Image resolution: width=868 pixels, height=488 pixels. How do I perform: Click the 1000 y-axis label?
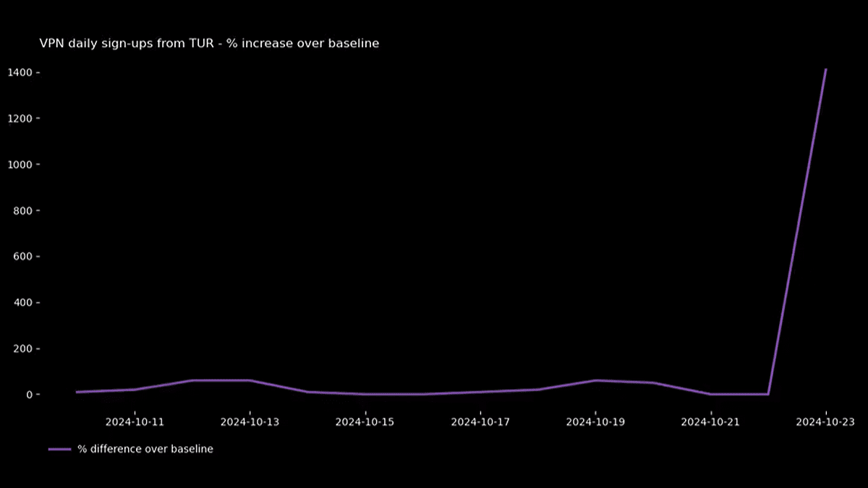pyautogui.click(x=19, y=165)
